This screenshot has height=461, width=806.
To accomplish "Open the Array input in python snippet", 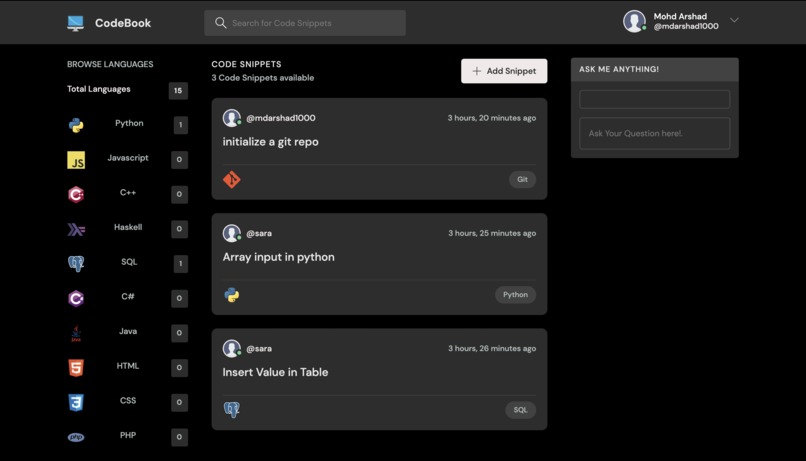I will pyautogui.click(x=279, y=257).
